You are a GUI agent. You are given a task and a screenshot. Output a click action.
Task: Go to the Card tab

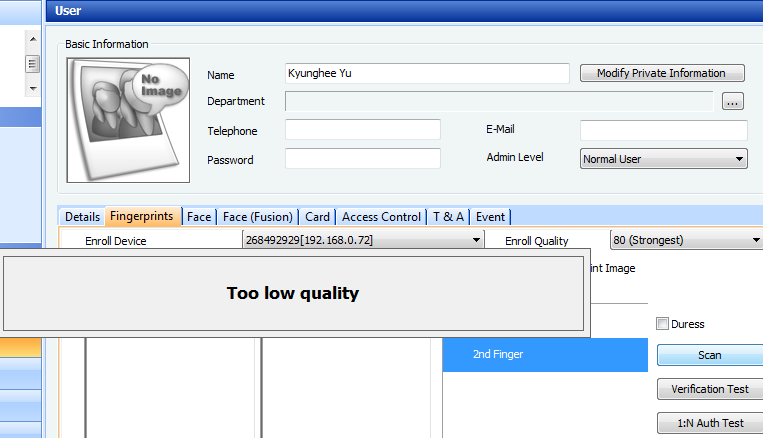[317, 217]
